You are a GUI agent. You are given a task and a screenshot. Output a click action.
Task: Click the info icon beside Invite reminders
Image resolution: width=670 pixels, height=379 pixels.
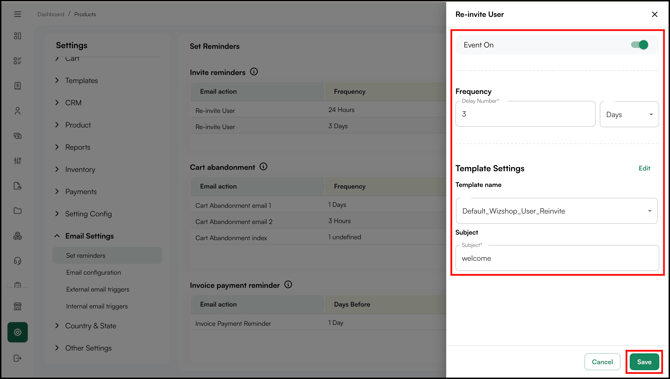(x=254, y=72)
